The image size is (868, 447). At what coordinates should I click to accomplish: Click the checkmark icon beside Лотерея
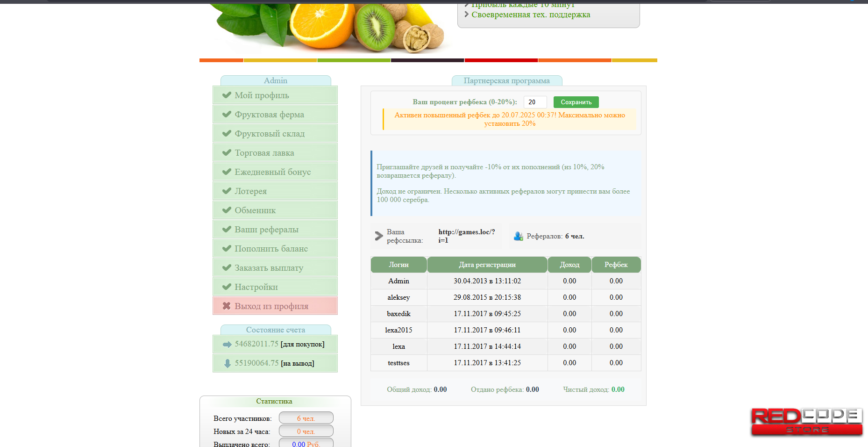(x=227, y=191)
